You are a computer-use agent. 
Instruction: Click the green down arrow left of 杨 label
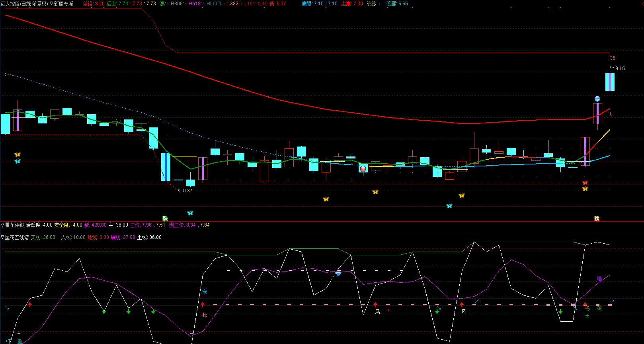[560, 311]
